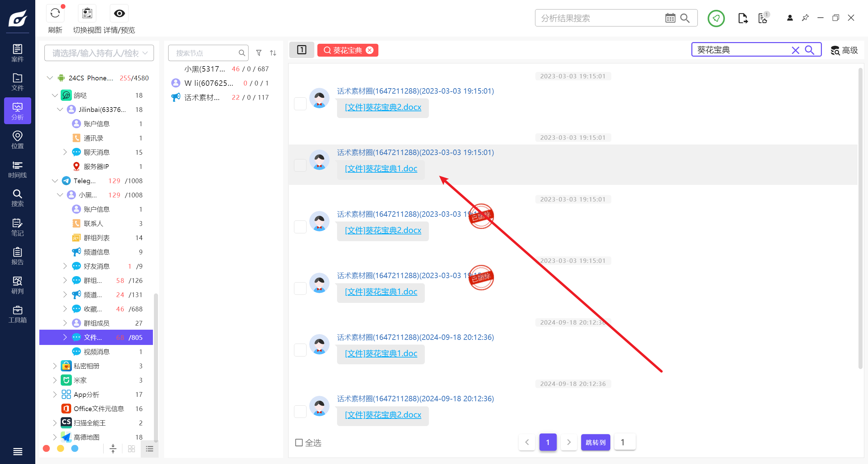Switch to the Notes (笔记) sidebar tab
Viewport: 868px width, 464px height.
click(x=17, y=227)
